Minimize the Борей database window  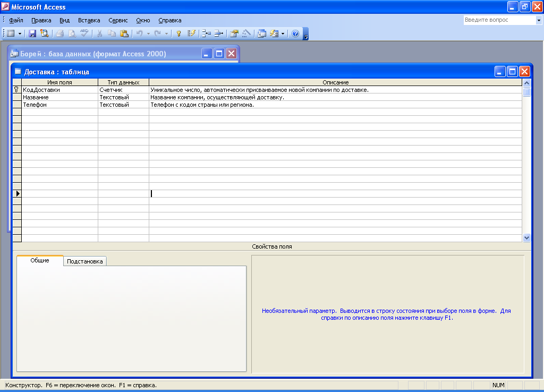tap(207, 54)
